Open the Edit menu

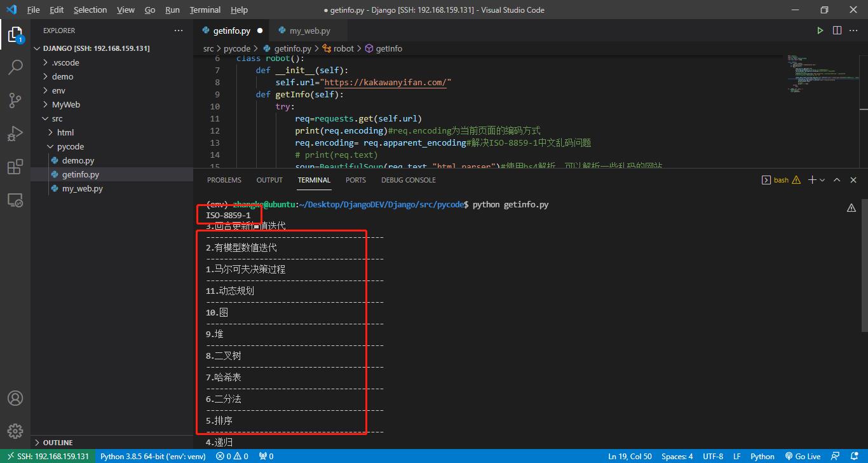57,10
